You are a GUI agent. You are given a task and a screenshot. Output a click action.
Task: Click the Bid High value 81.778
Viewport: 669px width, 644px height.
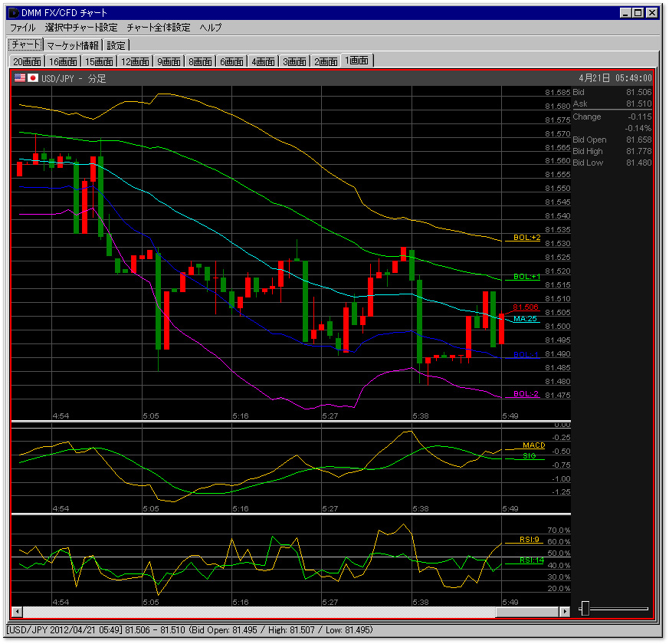click(638, 151)
